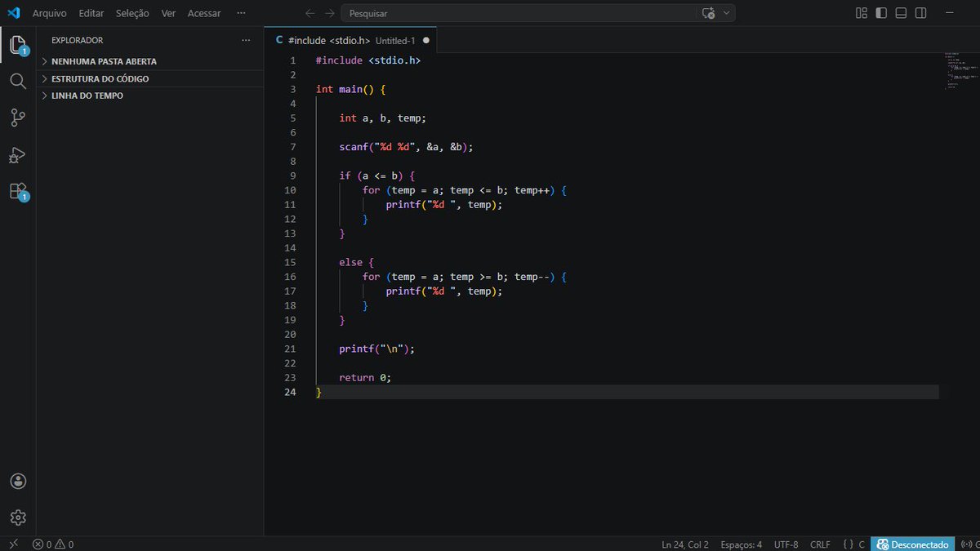
Task: Open the Manage gear icon
Action: [18, 518]
